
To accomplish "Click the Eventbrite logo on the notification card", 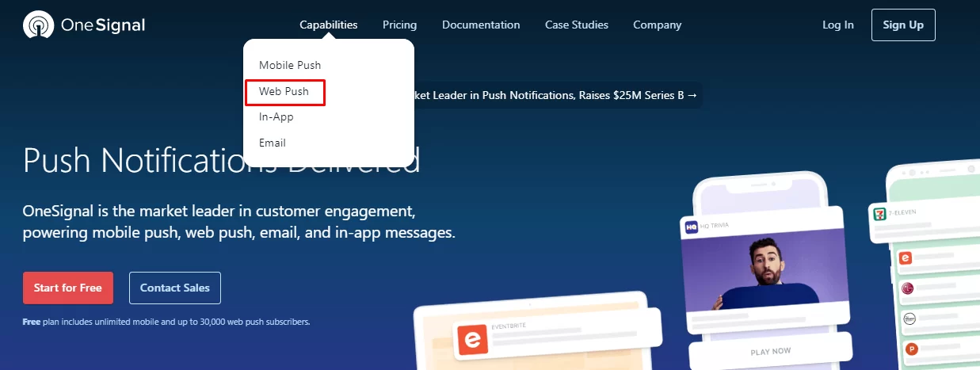I will pos(473,340).
